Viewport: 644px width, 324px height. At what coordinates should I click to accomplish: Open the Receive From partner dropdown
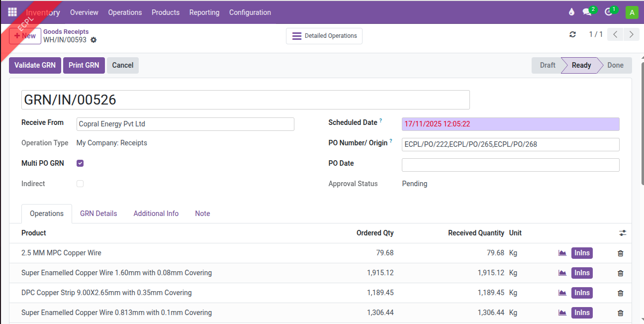[185, 124]
